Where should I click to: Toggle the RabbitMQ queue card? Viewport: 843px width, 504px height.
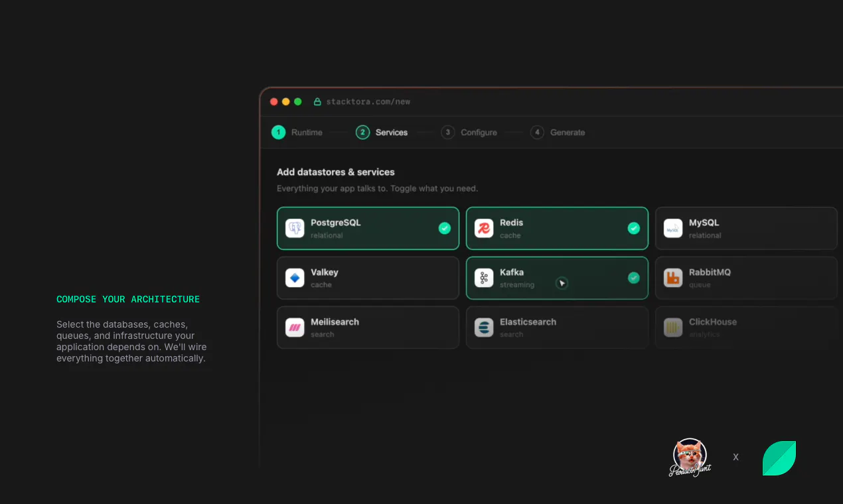point(746,278)
